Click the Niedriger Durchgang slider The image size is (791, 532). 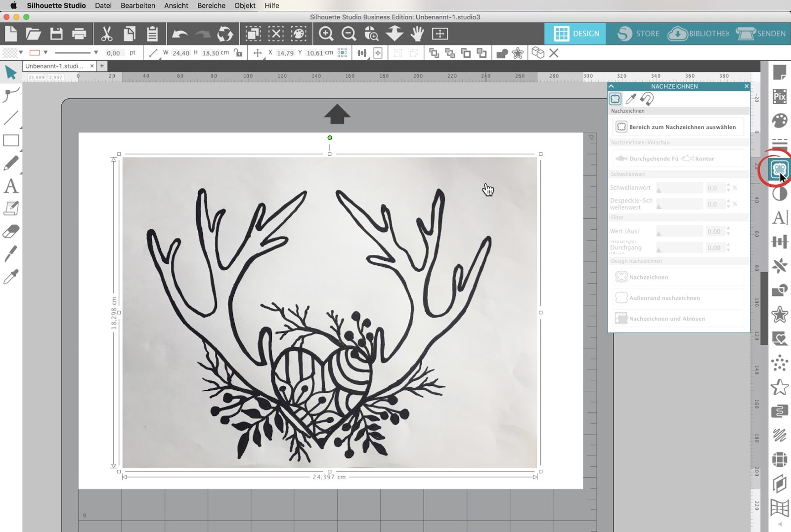click(x=679, y=247)
